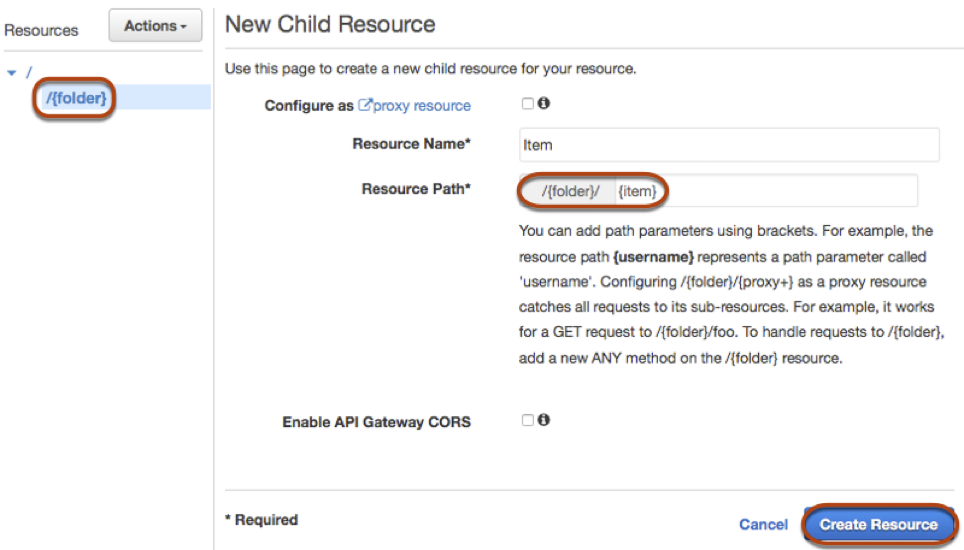Screen dimensions: 964x550
Task: Click the Enable API Gateway CORS label
Action: pyautogui.click(x=376, y=422)
